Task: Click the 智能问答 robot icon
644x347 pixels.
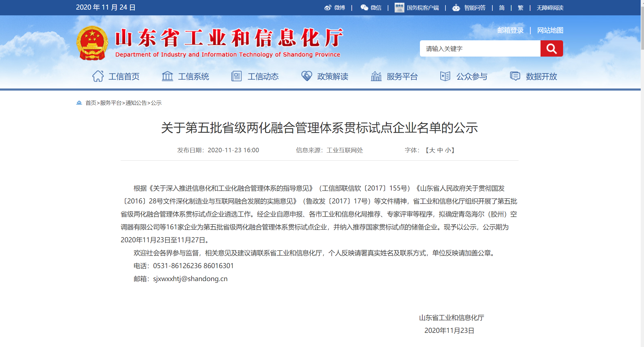Action: (456, 8)
